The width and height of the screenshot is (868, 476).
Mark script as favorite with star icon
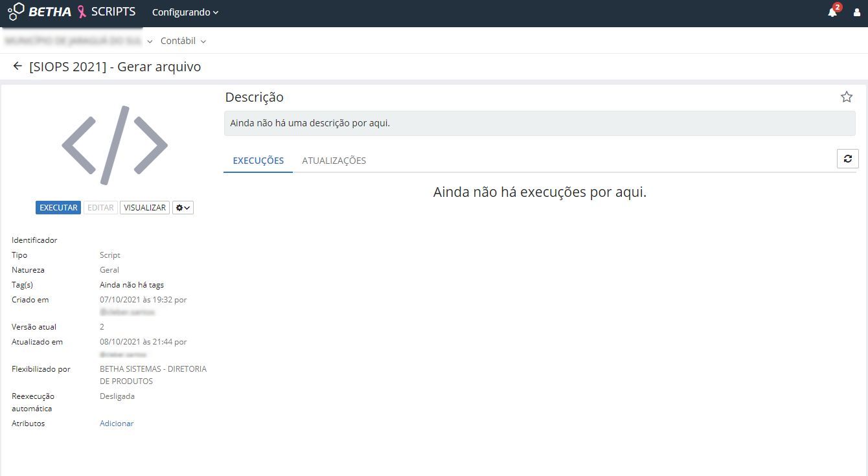[847, 97]
